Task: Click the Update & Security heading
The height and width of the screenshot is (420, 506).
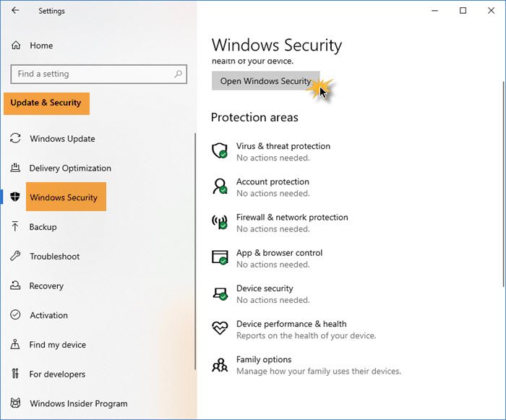Action: (46, 103)
